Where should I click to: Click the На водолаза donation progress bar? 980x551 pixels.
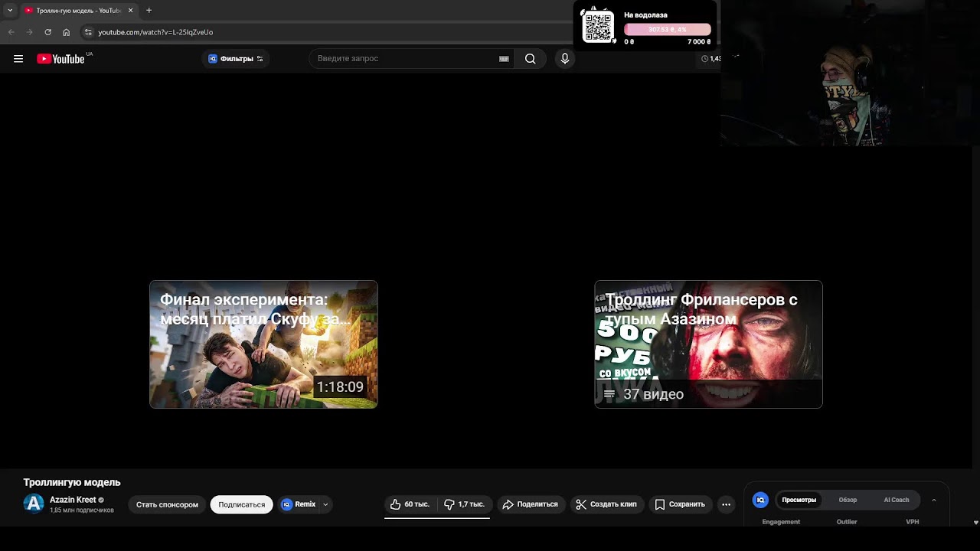[668, 29]
